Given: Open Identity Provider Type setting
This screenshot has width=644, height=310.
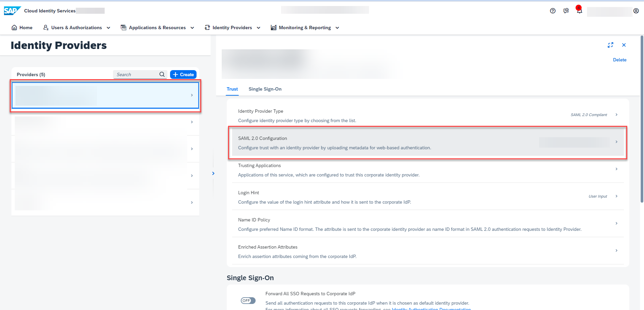Looking at the screenshot, I should pos(428,115).
